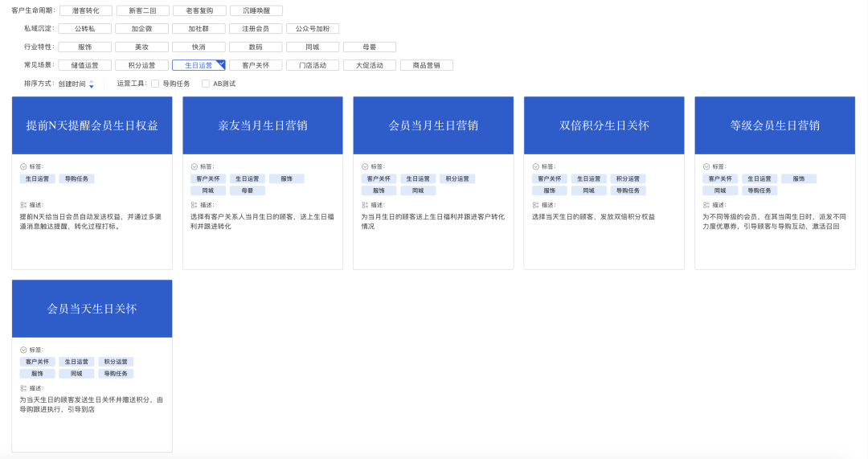This screenshot has width=868, height=459.
Task: Click tag icon in 会员当天生日关怀 card
Action: pos(23,350)
